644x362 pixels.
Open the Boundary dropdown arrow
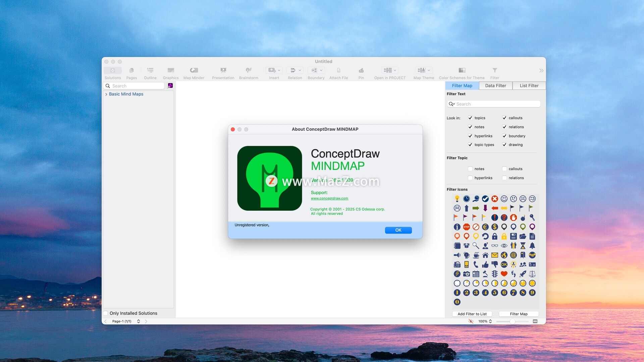[x=321, y=70]
